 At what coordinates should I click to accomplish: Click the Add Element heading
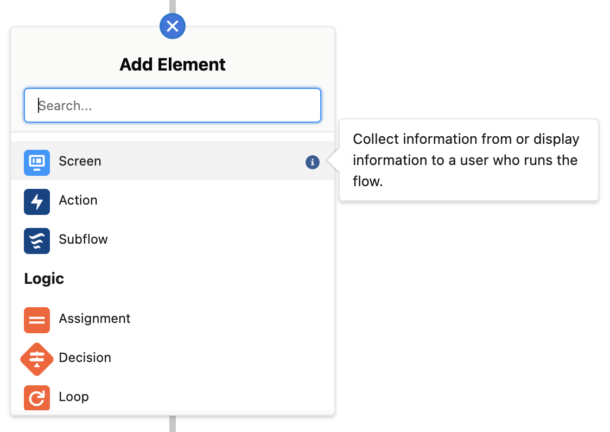172,65
